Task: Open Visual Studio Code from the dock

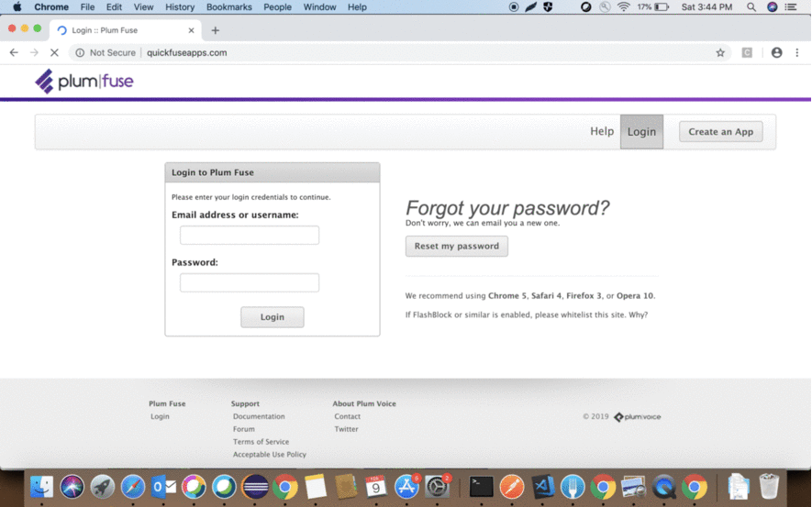Action: [x=542, y=486]
